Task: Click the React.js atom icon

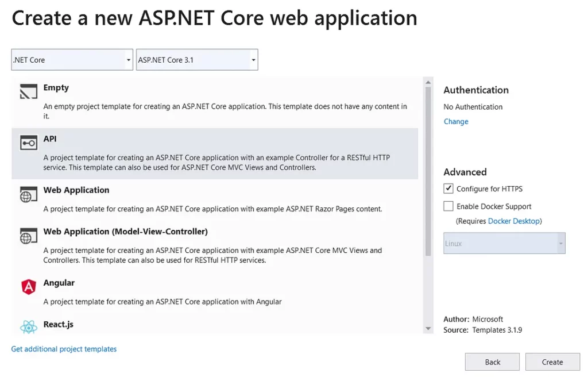Action: pyautogui.click(x=29, y=327)
